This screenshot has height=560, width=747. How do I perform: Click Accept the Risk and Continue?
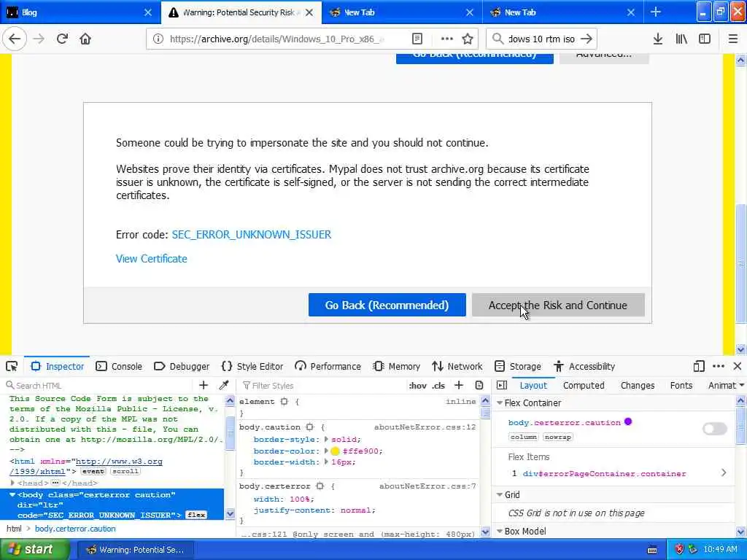(x=558, y=306)
